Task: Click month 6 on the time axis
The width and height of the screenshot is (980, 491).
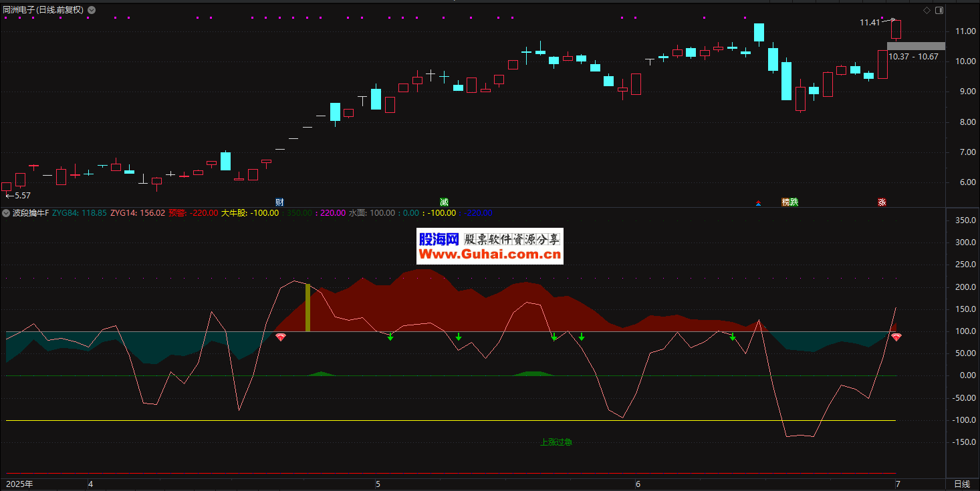Action: (638, 484)
